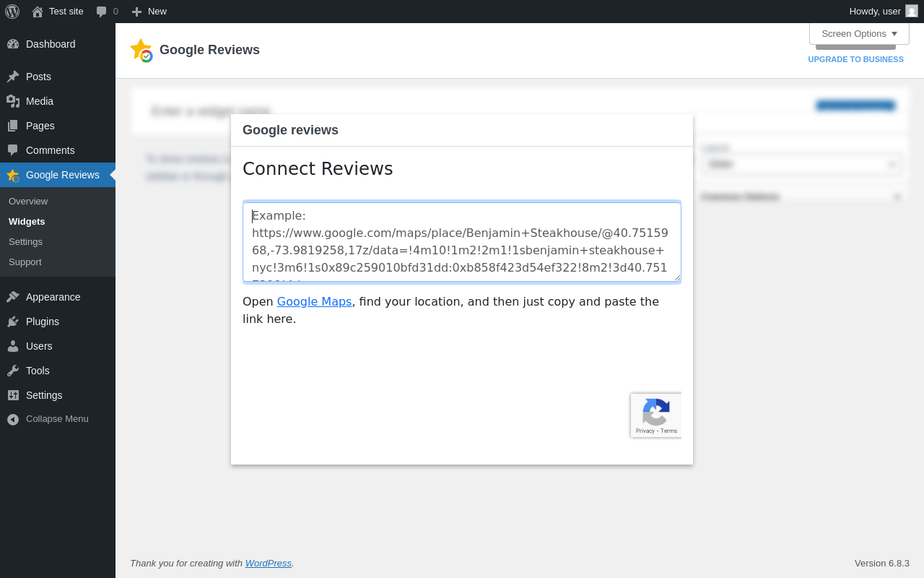Screen dimensions: 924x578
Task: Click the Plugins plug icon
Action: tap(13, 322)
